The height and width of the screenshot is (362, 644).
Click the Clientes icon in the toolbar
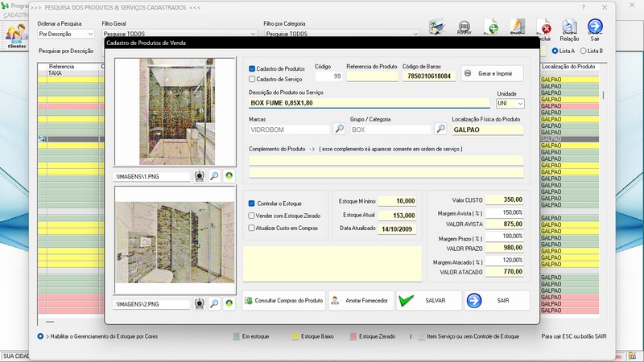click(16, 35)
